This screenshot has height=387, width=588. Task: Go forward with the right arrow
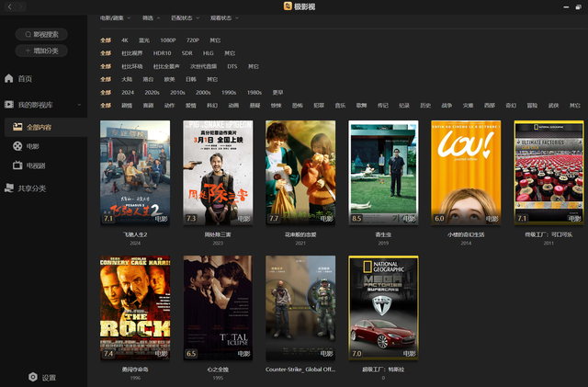(21, 6)
